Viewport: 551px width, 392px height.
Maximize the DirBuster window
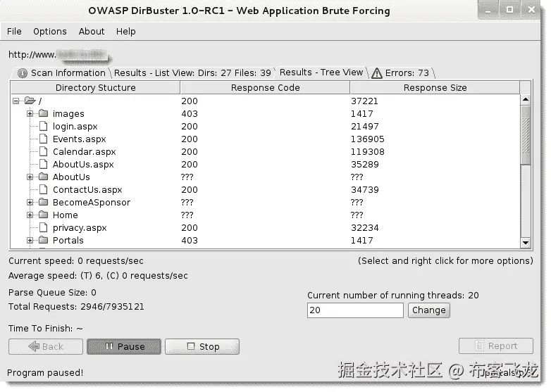[509, 10]
